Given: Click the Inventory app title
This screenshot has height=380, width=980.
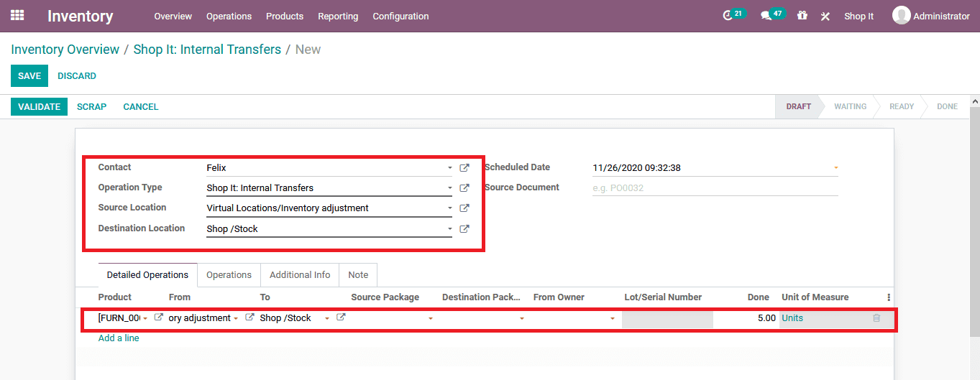Looking at the screenshot, I should (x=81, y=16).
